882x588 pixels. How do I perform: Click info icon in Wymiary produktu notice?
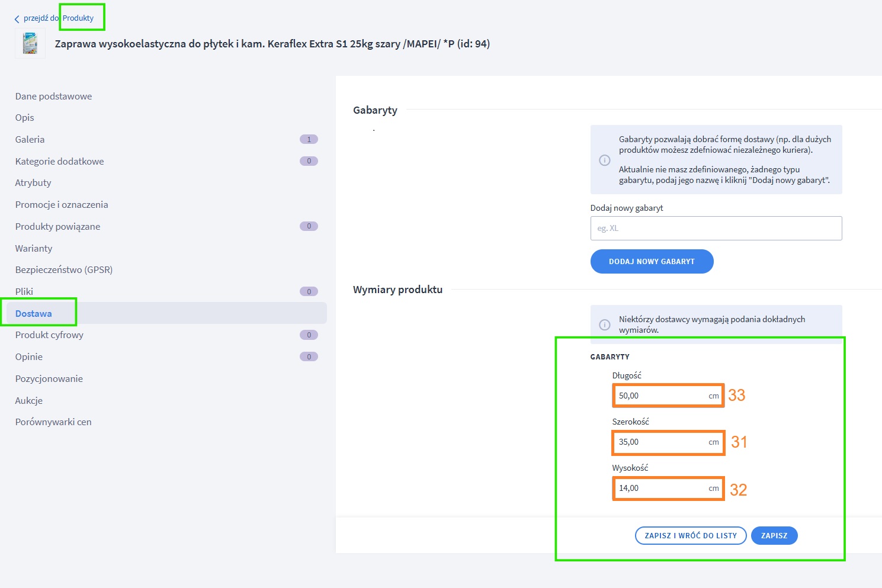(x=604, y=324)
